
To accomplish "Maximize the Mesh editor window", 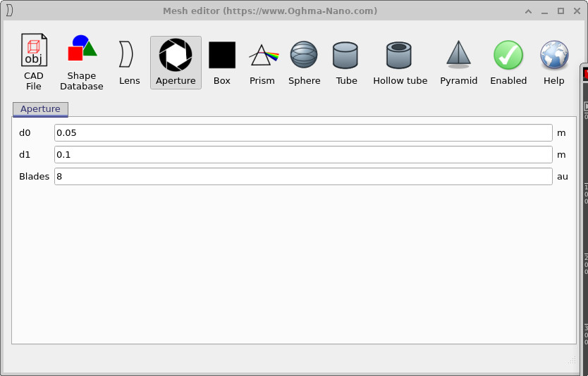I will [561, 11].
